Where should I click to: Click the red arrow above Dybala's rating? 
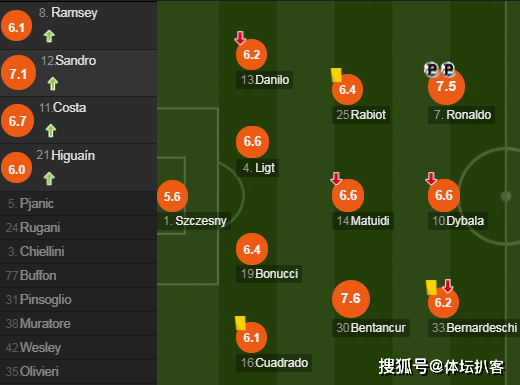(x=431, y=178)
